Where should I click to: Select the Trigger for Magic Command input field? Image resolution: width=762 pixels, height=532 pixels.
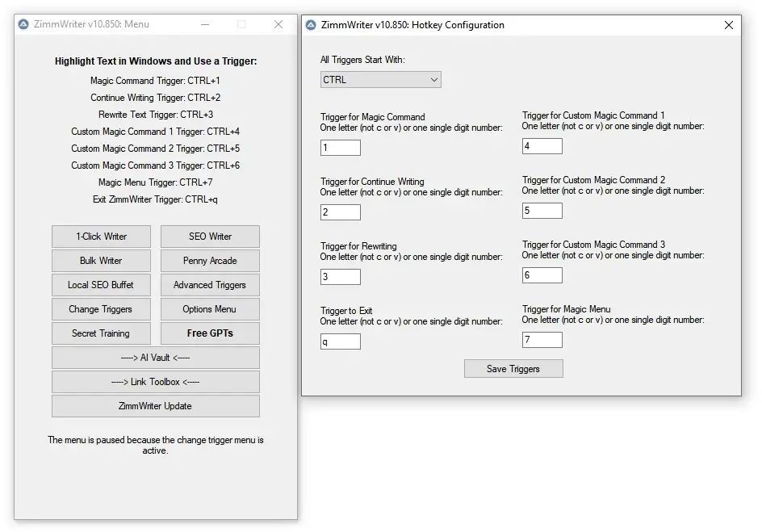coord(340,147)
